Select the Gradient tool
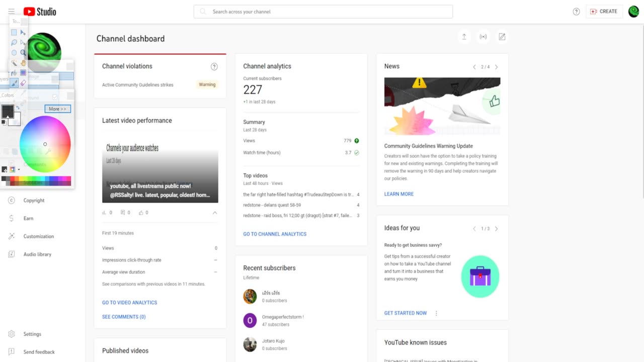 pyautogui.click(x=23, y=73)
